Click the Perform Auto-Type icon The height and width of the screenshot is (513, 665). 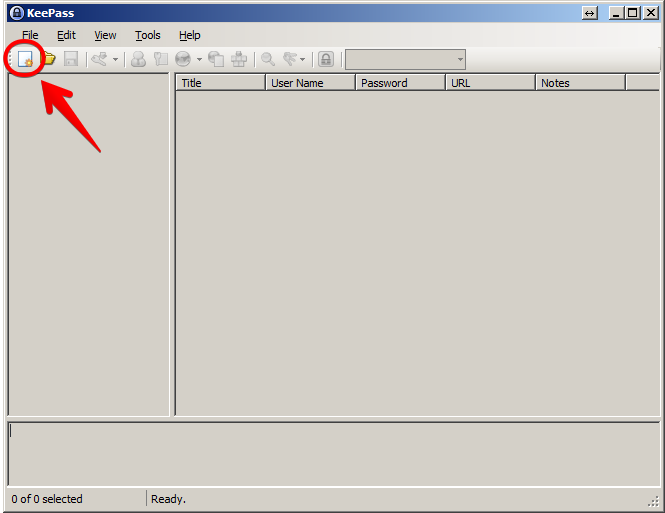point(239,59)
